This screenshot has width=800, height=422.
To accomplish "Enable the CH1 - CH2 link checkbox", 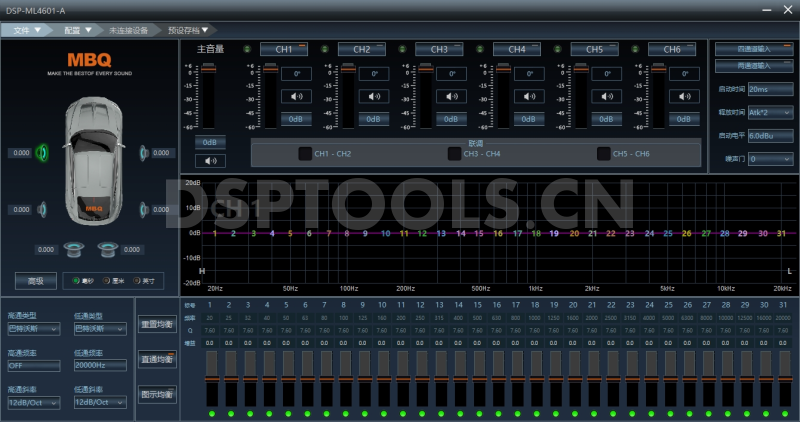I will pos(305,154).
